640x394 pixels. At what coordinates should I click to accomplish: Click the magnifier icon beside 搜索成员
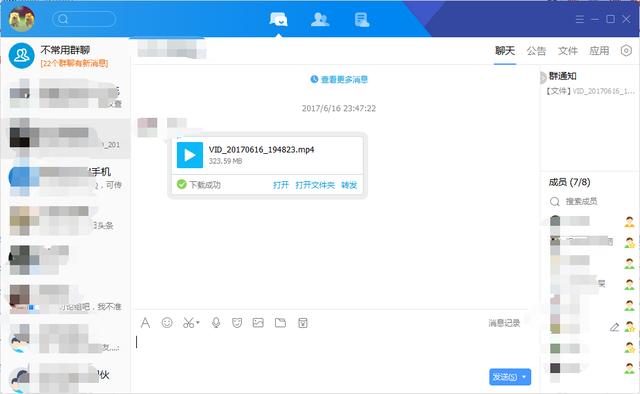tap(555, 201)
